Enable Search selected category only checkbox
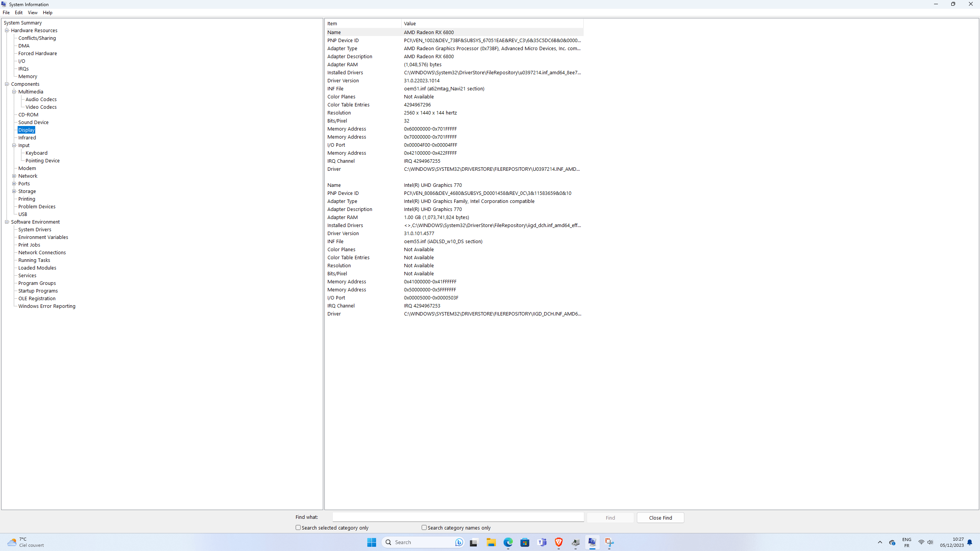 [298, 528]
